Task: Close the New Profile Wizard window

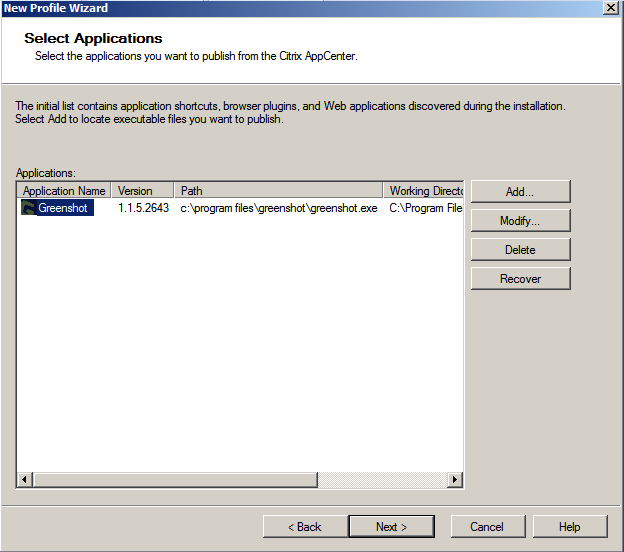Action: pyautogui.click(x=610, y=8)
